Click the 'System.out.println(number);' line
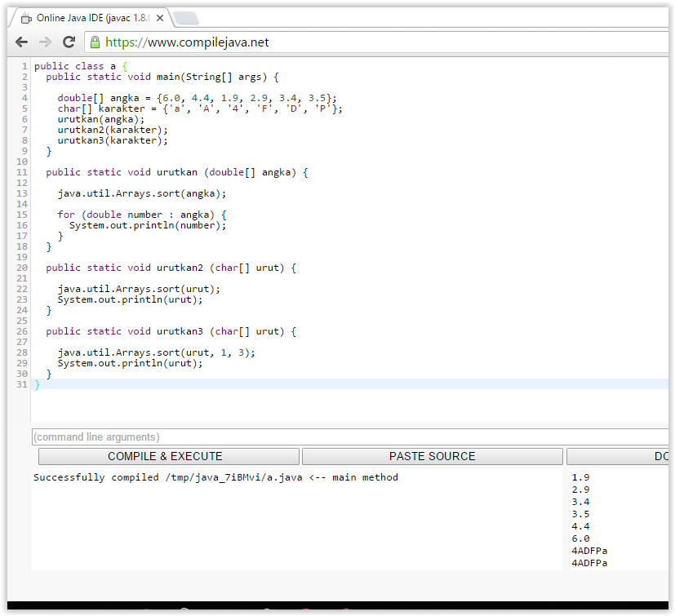 point(148,225)
